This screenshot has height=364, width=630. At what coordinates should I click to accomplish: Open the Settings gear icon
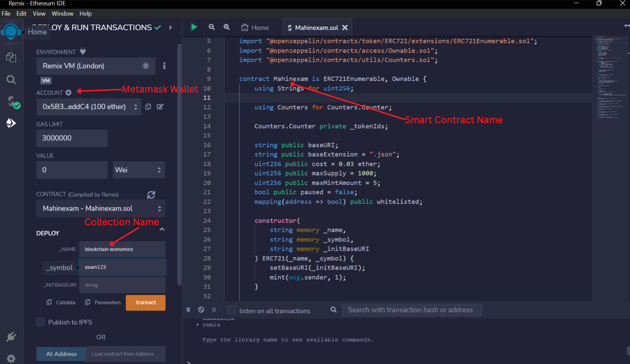pos(11,358)
